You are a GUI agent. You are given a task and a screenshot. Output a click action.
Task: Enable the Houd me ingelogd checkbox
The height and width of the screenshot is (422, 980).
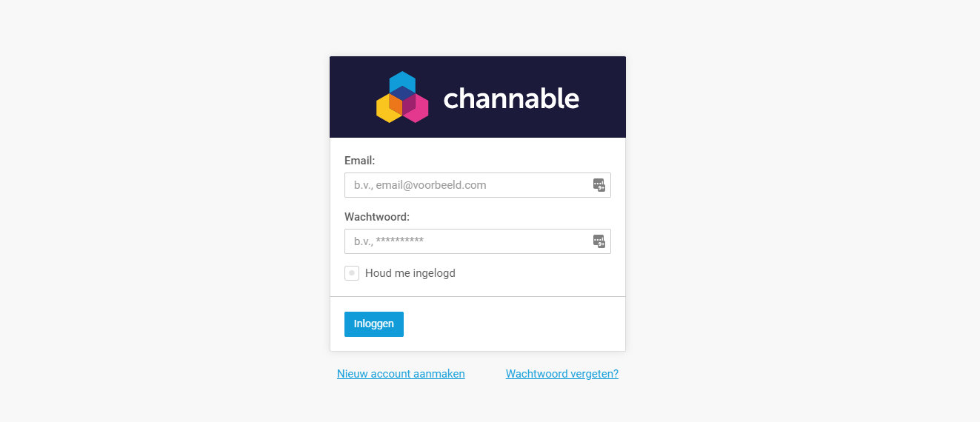352,273
